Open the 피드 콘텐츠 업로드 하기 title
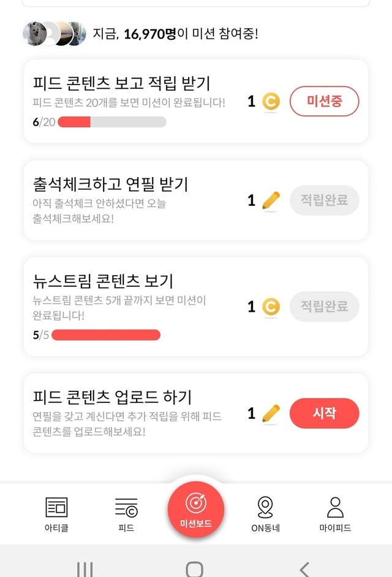The height and width of the screenshot is (577, 392). [x=113, y=397]
